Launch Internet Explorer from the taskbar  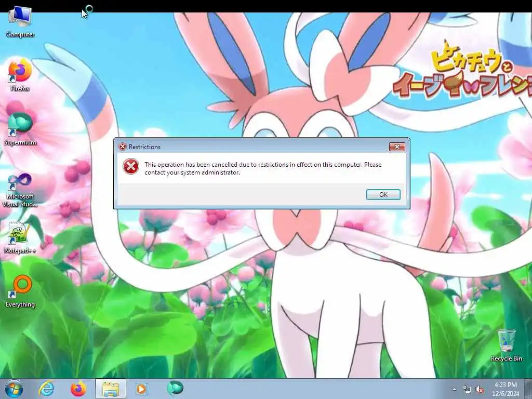tap(46, 389)
